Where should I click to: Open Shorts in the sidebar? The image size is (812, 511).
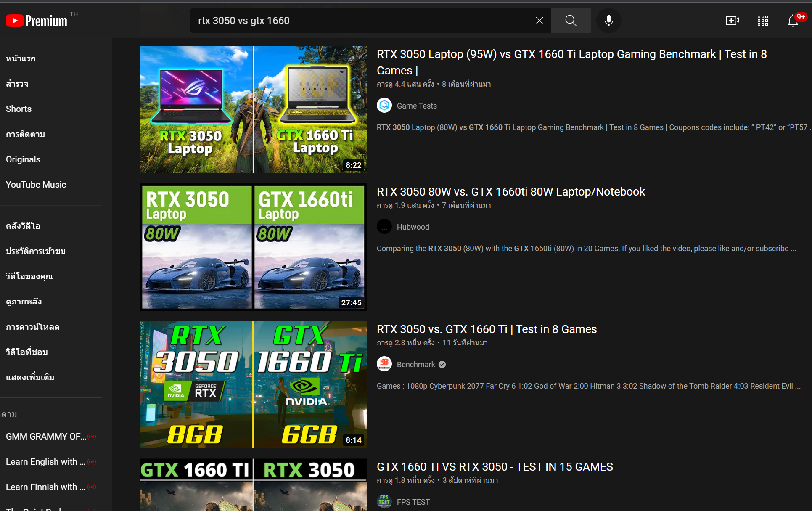19,109
